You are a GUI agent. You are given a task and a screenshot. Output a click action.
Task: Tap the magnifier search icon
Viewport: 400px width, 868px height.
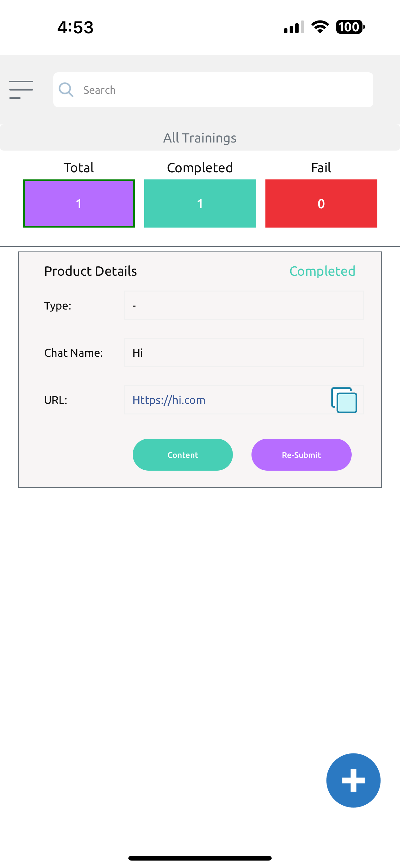click(x=66, y=90)
